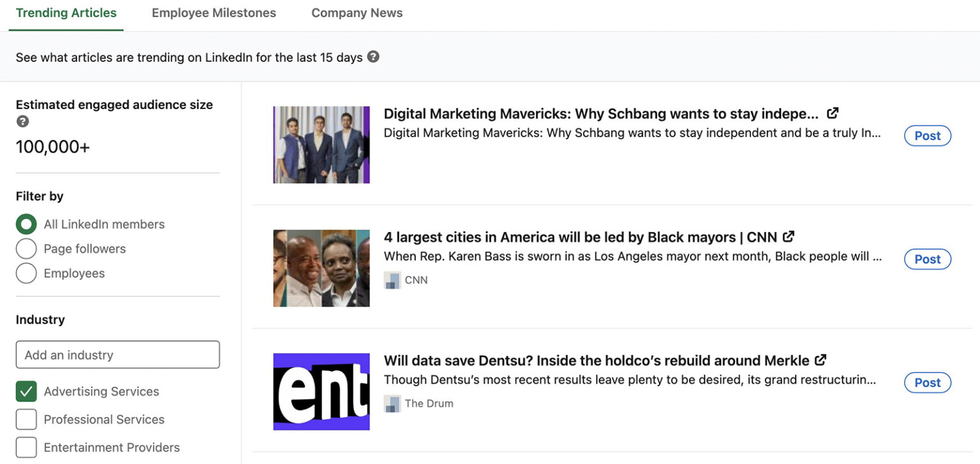Switch to the Employee Milestones tab
Viewport: 980px width, 464px height.
coord(214,13)
